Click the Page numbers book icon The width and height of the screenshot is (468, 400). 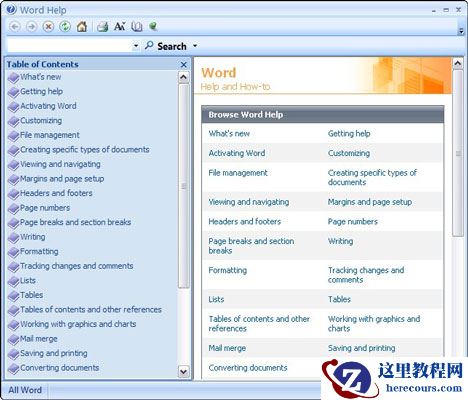14,208
